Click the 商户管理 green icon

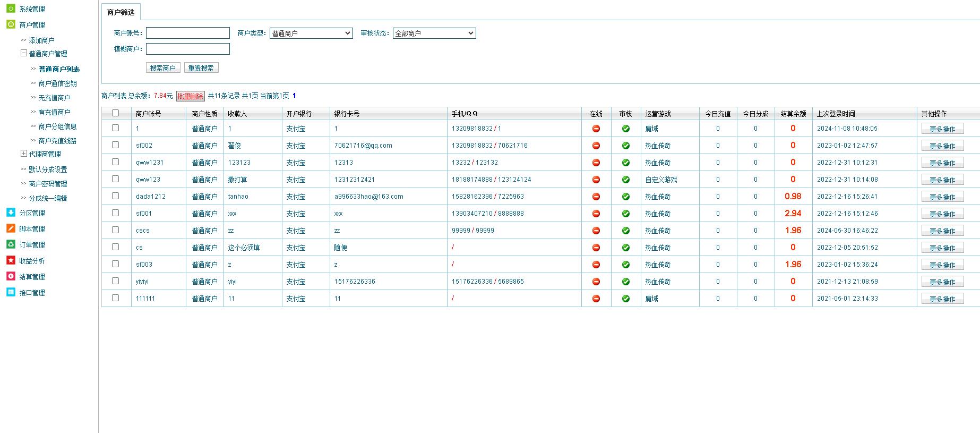click(11, 24)
